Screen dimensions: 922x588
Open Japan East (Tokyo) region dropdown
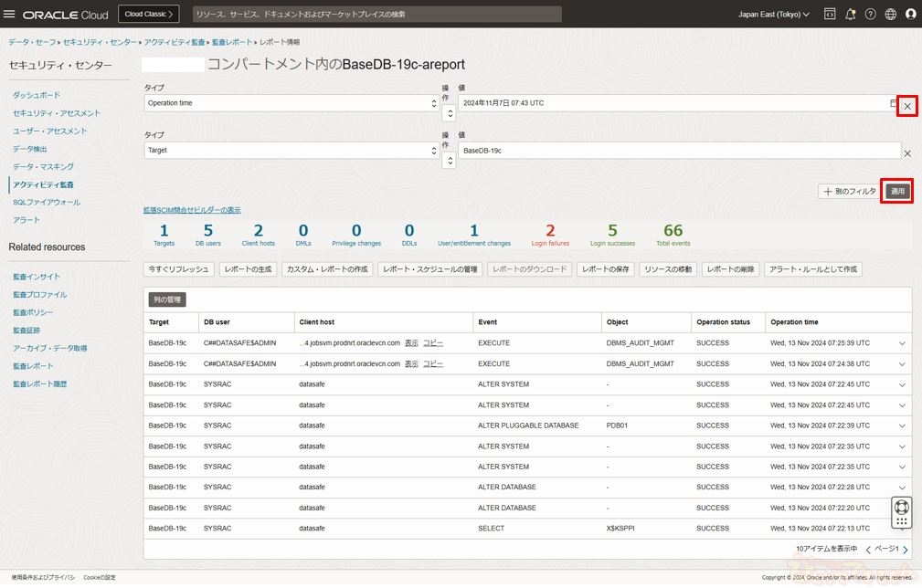tap(773, 15)
